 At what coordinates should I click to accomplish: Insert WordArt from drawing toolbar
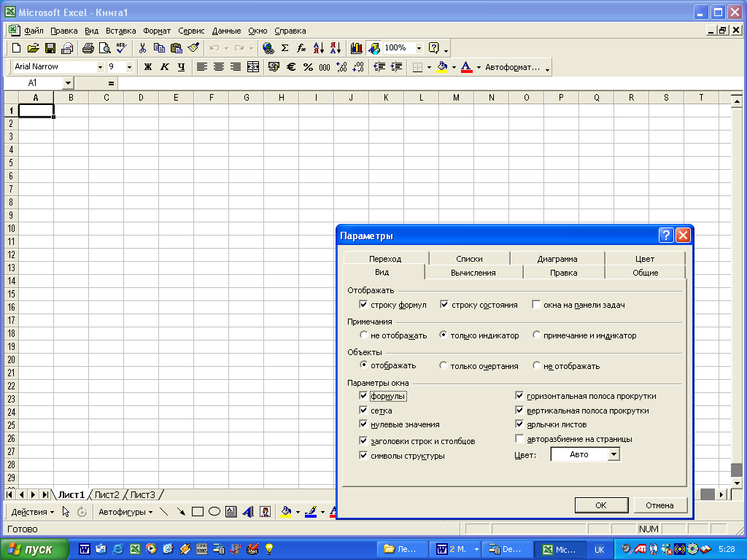pos(248,512)
